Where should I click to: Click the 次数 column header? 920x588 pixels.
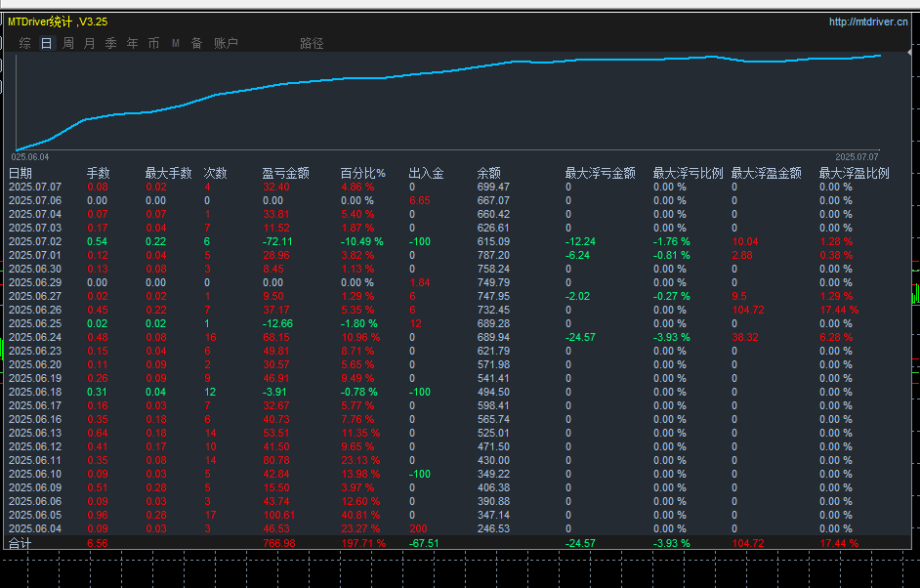pyautogui.click(x=215, y=173)
